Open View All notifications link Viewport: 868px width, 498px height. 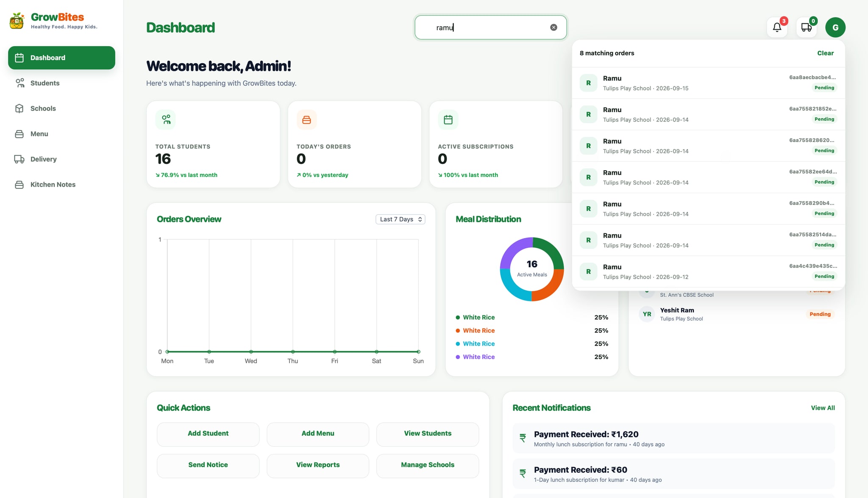tap(823, 408)
